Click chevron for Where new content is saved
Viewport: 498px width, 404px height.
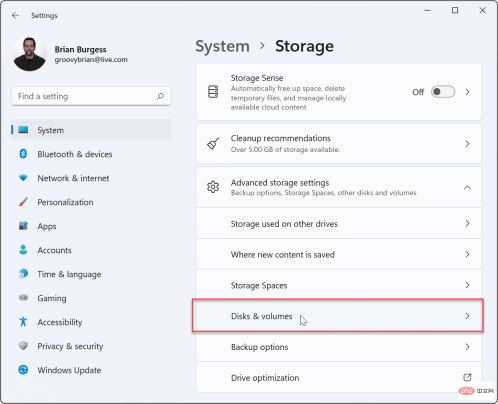pyautogui.click(x=467, y=254)
